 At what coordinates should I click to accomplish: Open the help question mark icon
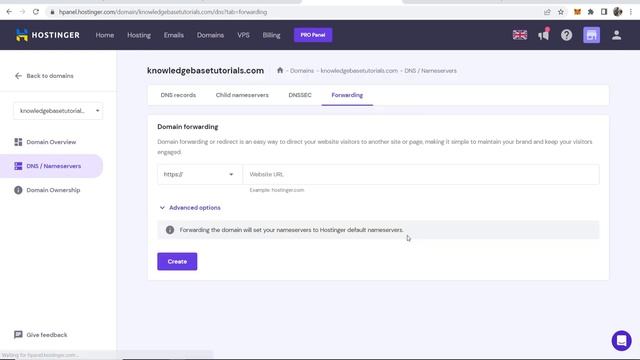point(567,35)
